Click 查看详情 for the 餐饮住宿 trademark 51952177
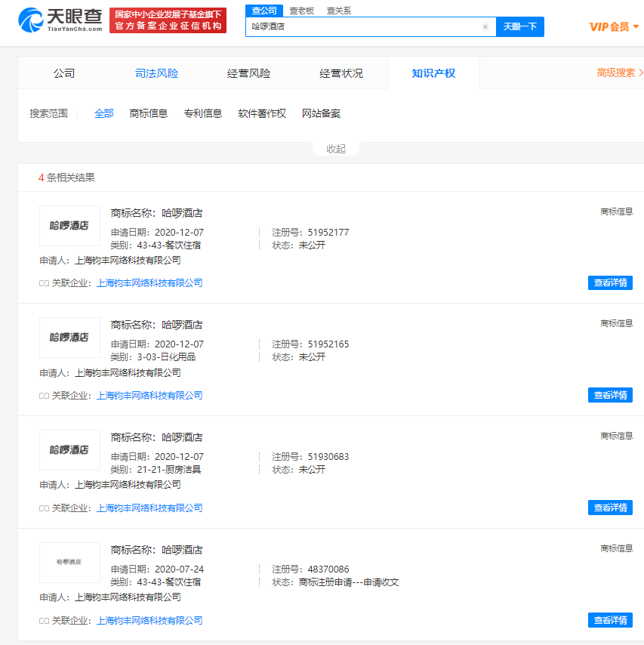This screenshot has height=645, width=644. tap(610, 282)
